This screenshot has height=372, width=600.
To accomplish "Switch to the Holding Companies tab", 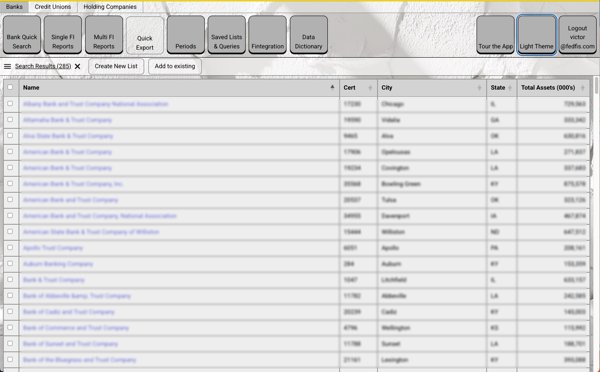I will (110, 7).
